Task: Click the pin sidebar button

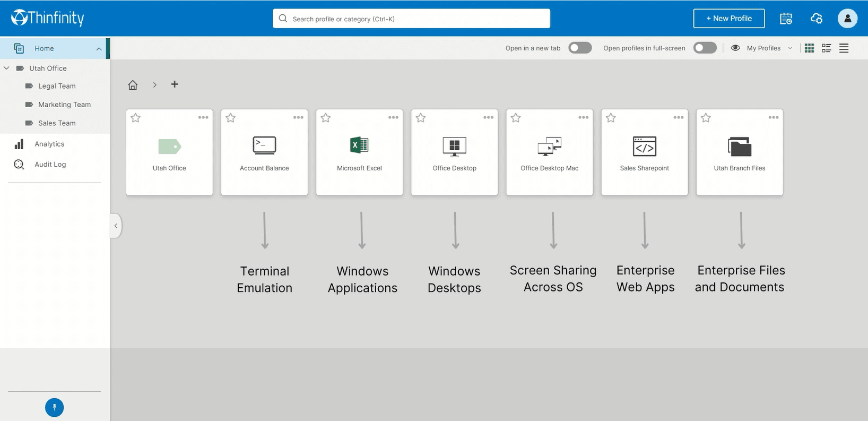Action: (x=54, y=407)
